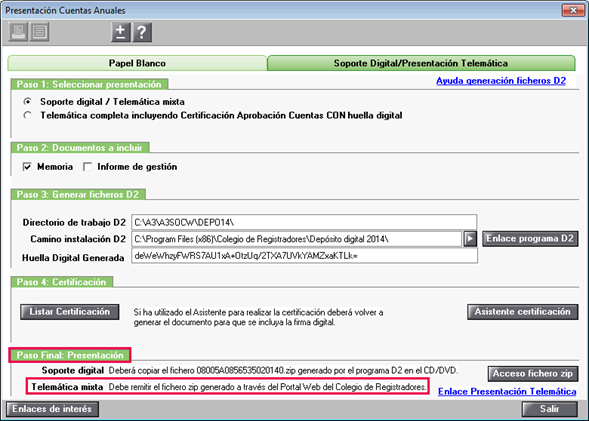
Task: Check the Informe de gestión checkbox
Action: click(x=88, y=166)
